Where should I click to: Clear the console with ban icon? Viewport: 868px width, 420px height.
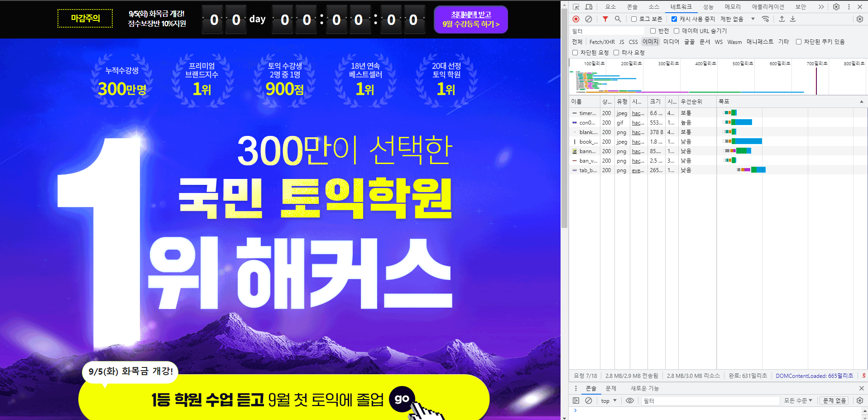point(589,401)
